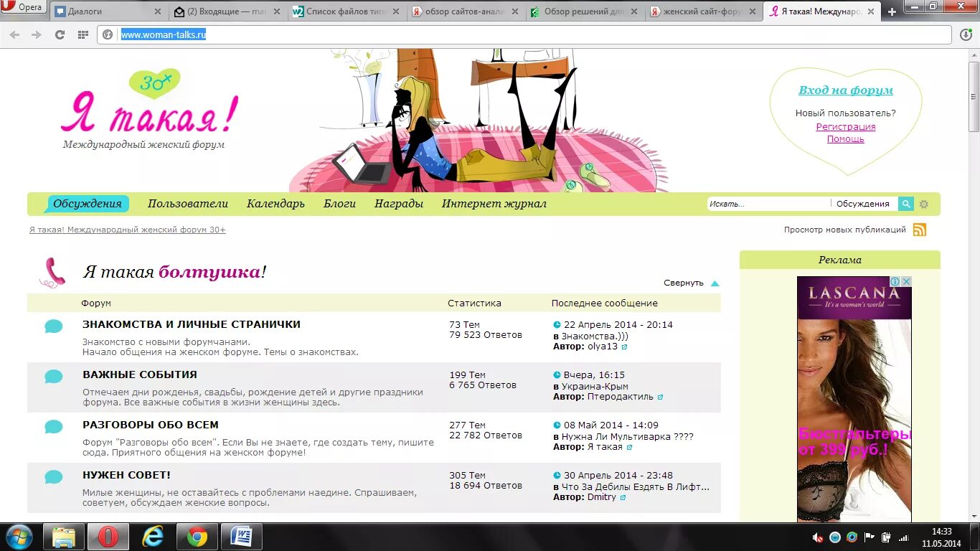Image resolution: width=980 pixels, height=551 pixels.
Task: Click Вход на форум link
Action: 846,90
